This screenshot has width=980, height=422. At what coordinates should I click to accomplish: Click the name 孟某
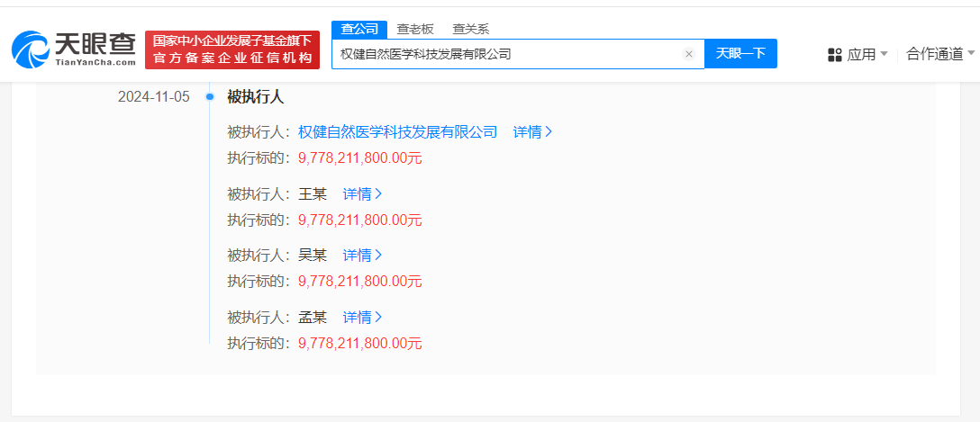pos(313,318)
